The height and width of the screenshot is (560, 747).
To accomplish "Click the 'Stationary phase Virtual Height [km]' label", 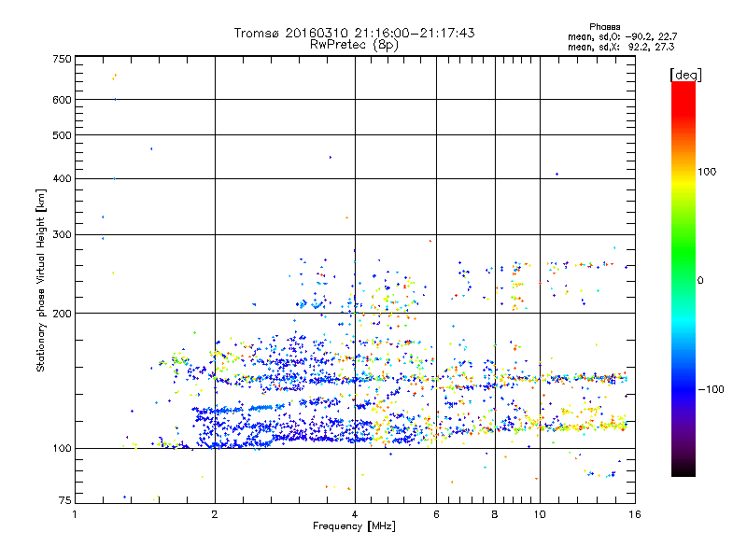I will (x=41, y=280).
